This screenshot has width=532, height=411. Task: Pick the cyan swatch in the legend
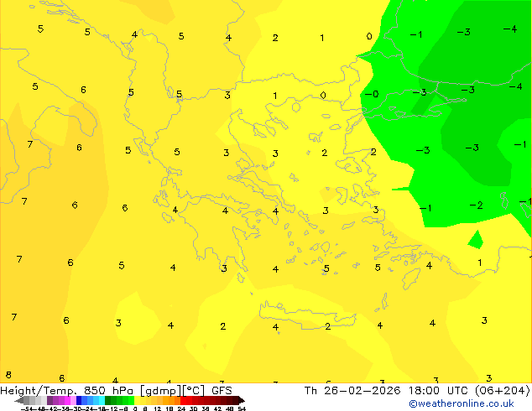click(x=102, y=400)
